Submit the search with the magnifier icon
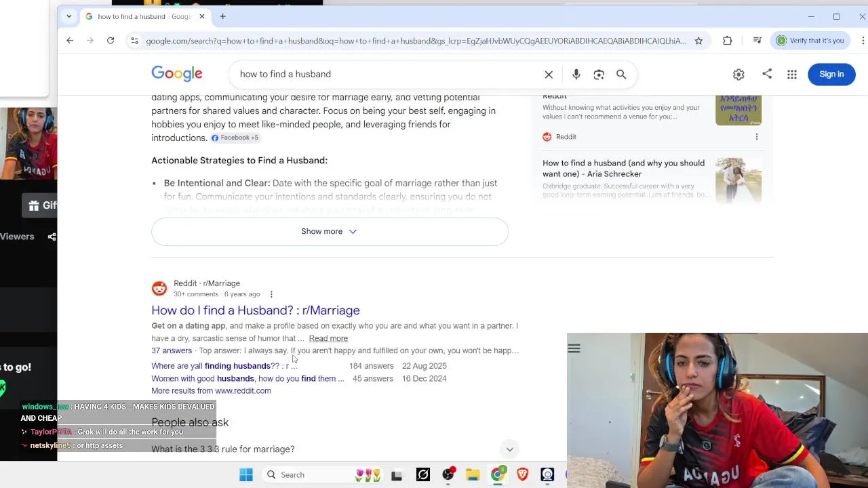Image resolution: width=868 pixels, height=488 pixels. (621, 75)
